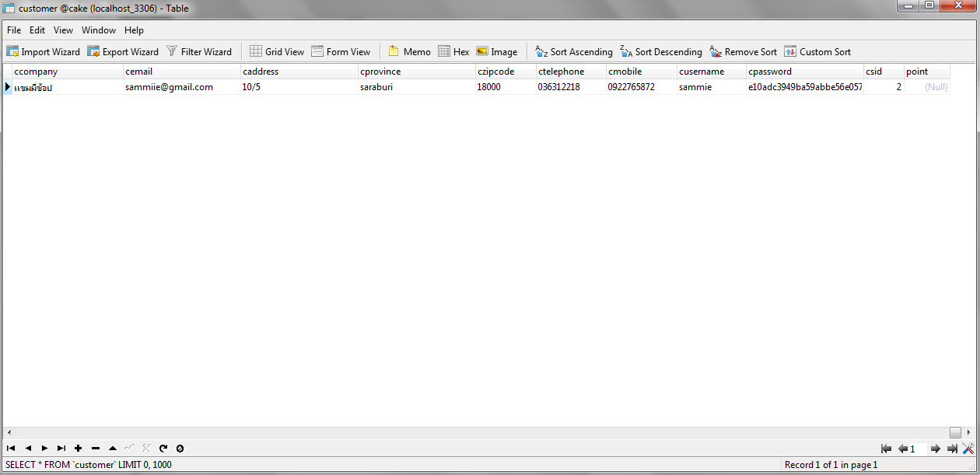Click the cmobile column header

(642, 72)
